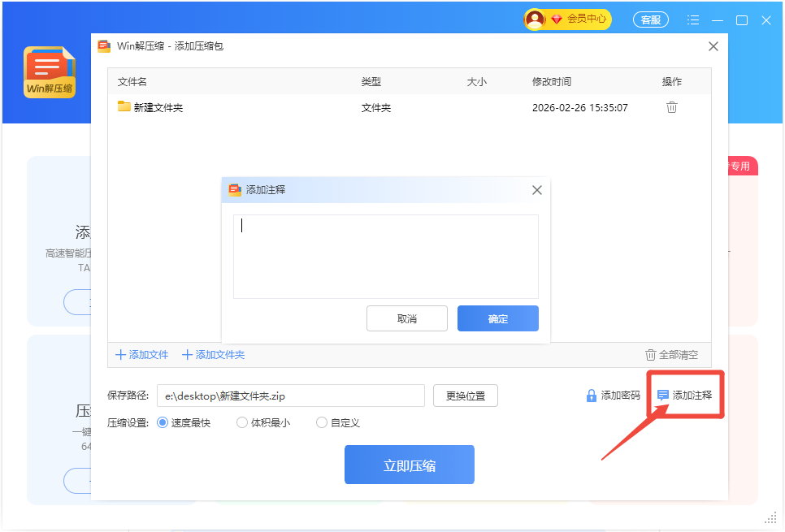Click the user avatar icon

[x=535, y=19]
